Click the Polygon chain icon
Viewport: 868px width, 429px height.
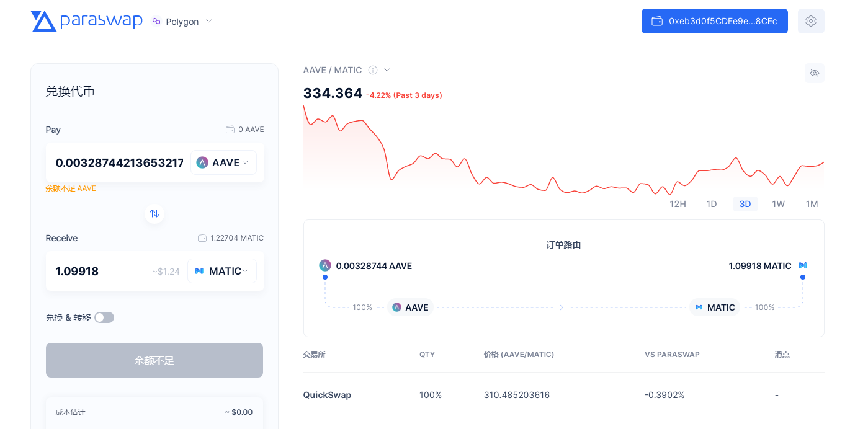156,21
